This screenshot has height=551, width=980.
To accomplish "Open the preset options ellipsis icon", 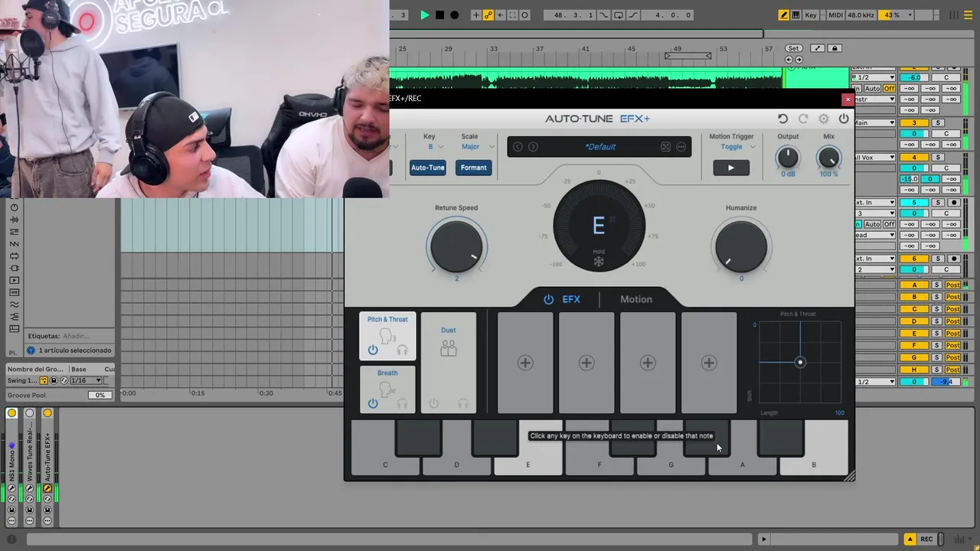I will point(681,147).
